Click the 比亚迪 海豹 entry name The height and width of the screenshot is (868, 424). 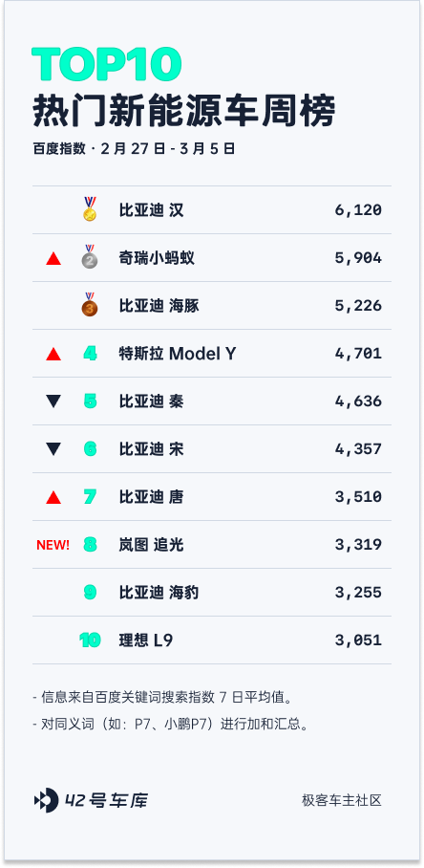coord(159,593)
